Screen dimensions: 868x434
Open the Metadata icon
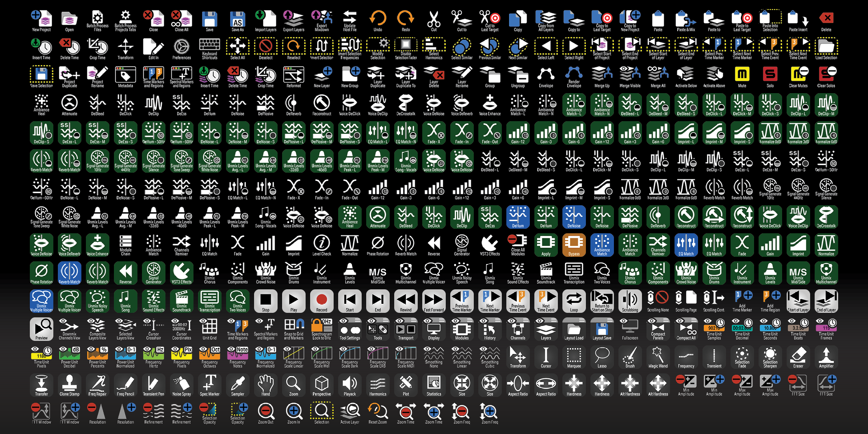(125, 77)
